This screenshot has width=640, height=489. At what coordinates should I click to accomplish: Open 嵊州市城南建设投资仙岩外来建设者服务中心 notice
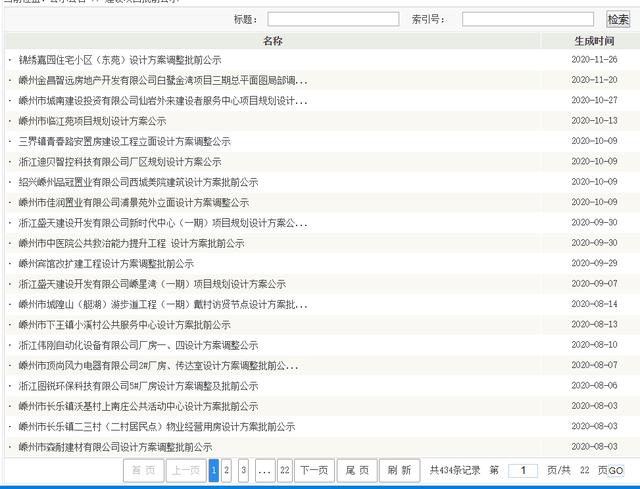[163, 101]
